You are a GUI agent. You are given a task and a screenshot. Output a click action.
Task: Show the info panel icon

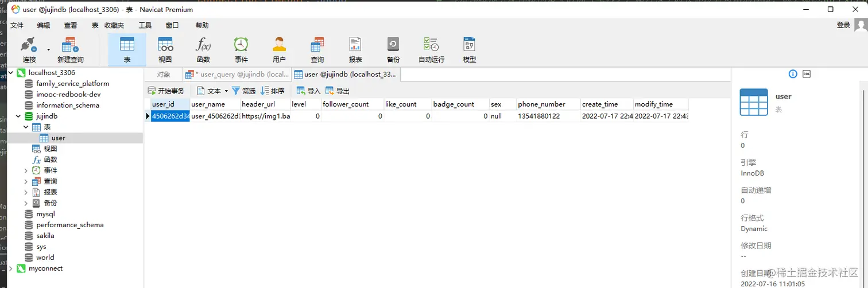pos(793,74)
